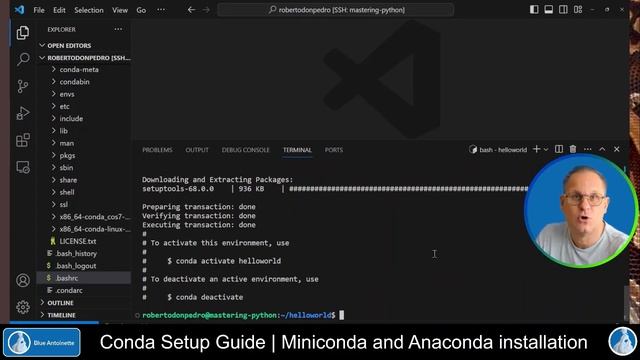Open the .bashrc file
Viewport: 640px width, 360px height.
tap(84, 278)
